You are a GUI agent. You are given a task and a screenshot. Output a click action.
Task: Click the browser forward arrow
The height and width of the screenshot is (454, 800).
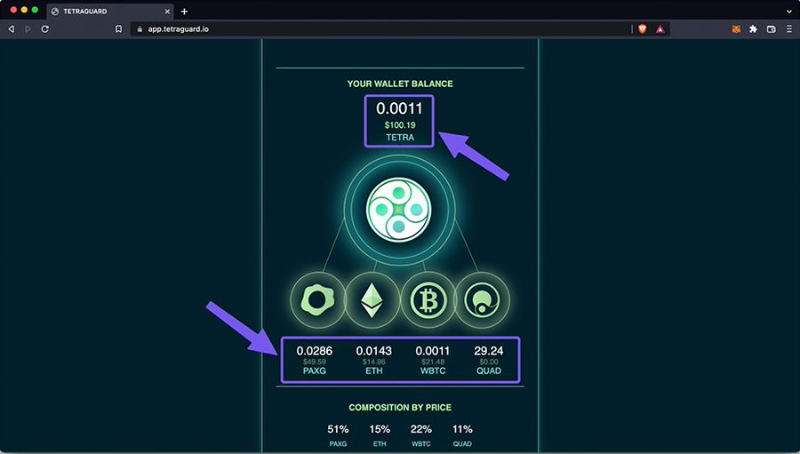pos(28,29)
